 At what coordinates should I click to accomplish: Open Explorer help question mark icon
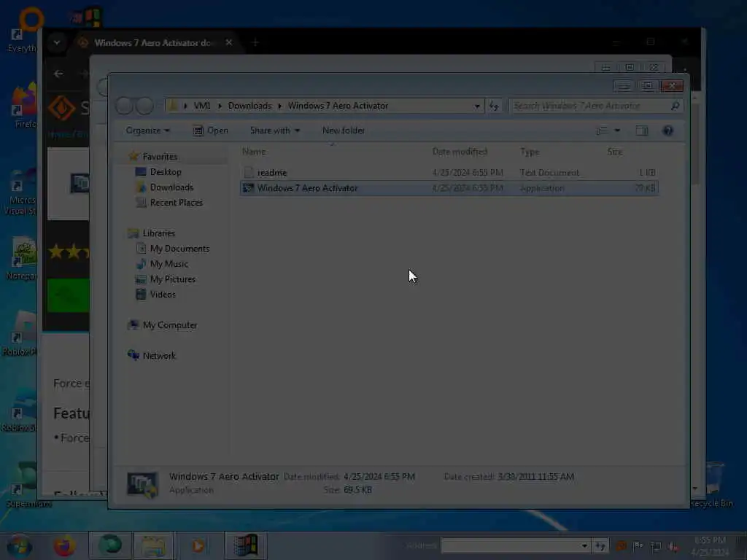tap(668, 131)
